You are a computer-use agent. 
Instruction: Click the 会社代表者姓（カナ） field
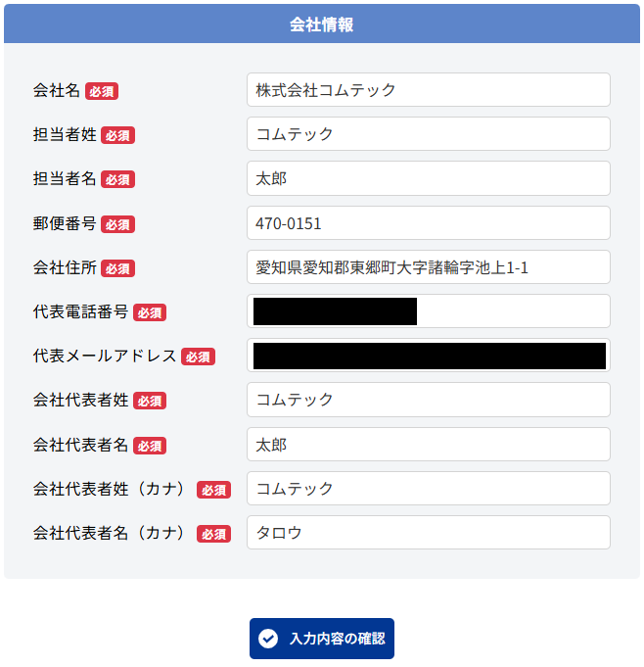point(428,489)
